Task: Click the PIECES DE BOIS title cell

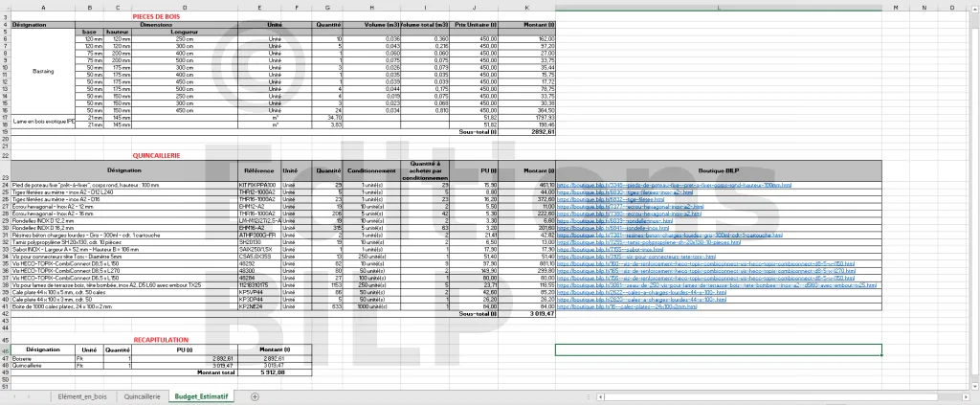Action: tap(156, 16)
